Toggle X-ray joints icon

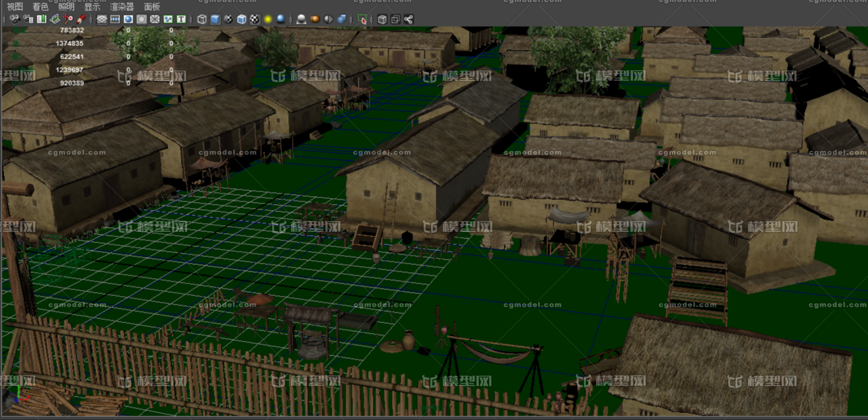pyautogui.click(x=408, y=19)
